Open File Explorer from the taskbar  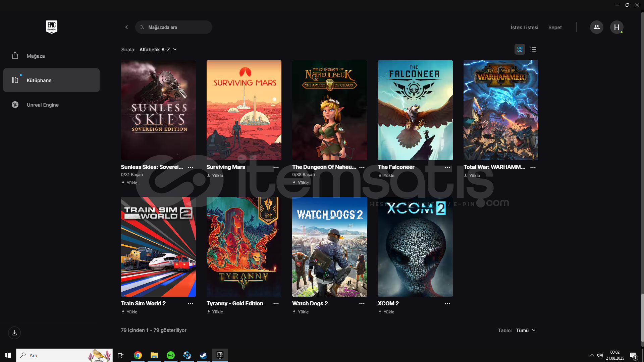[x=154, y=355]
